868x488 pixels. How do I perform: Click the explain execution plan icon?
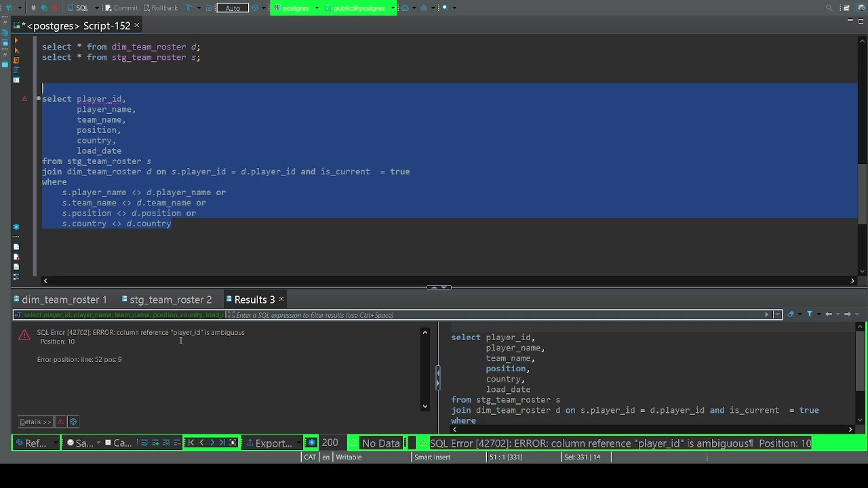(16, 70)
